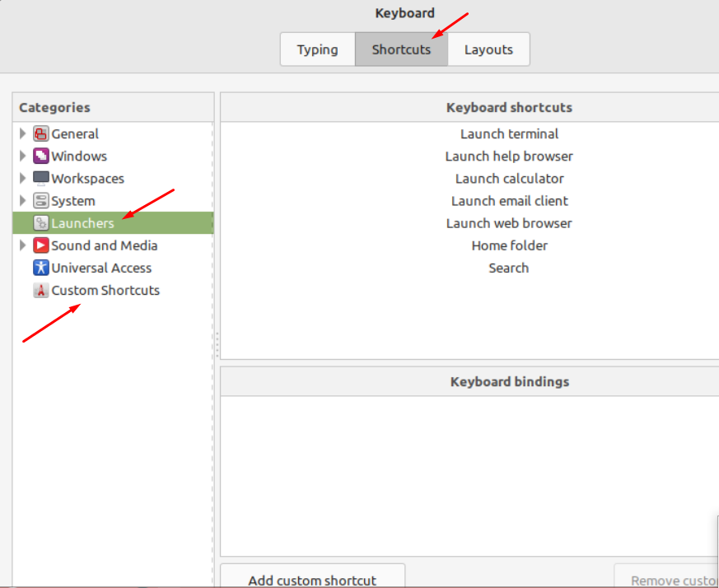Switch to the Shortcuts tab
Image resolution: width=719 pixels, height=588 pixels.
pos(401,49)
